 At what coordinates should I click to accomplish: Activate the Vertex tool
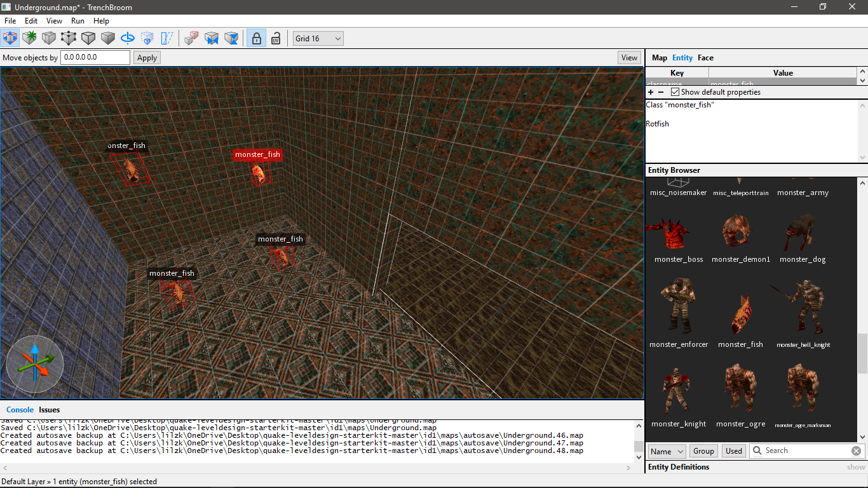pyautogui.click(x=69, y=38)
